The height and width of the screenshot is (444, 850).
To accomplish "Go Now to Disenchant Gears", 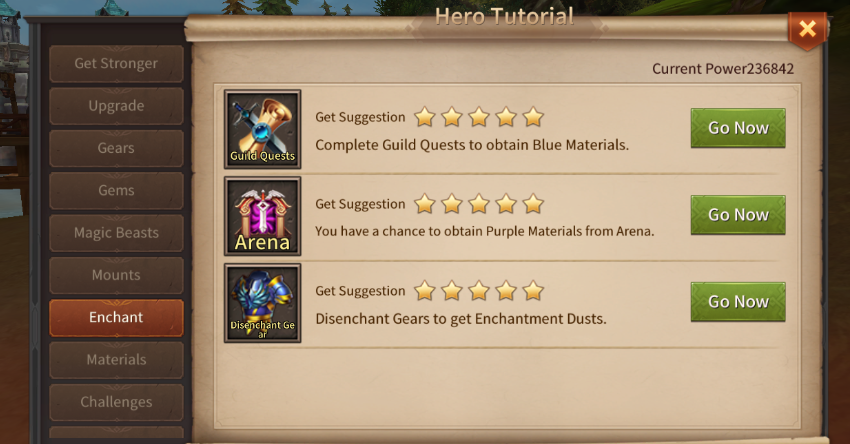I will (738, 301).
